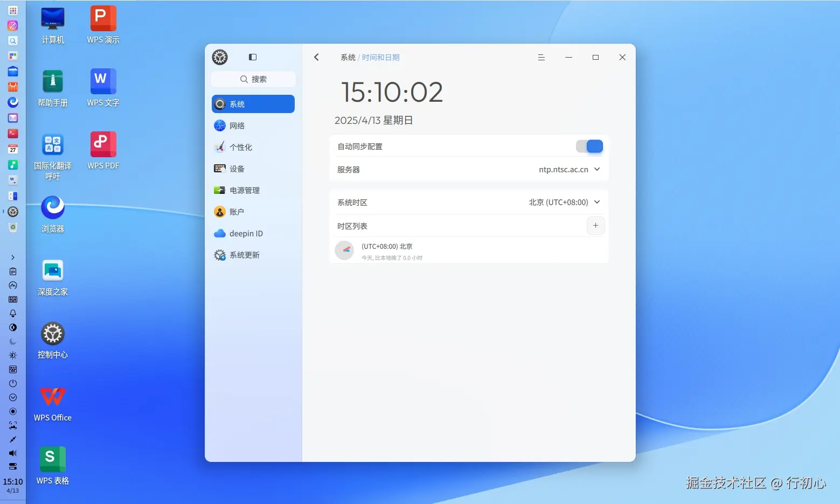This screenshot has height=504, width=840.
Task: Launch the terminal from the dock
Action: [13, 134]
